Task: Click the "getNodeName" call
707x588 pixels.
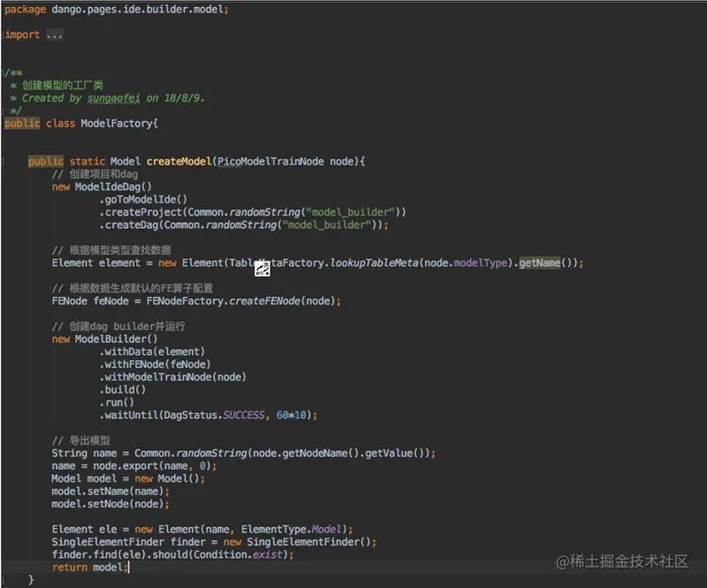Action: point(315,453)
